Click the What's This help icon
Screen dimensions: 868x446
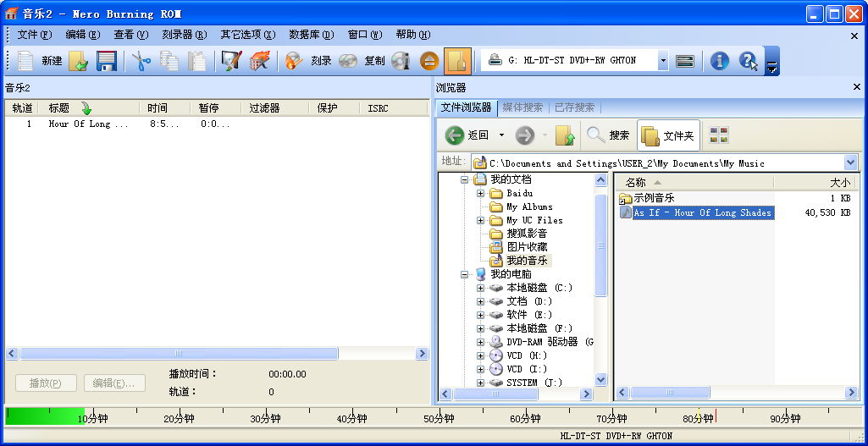tap(749, 61)
